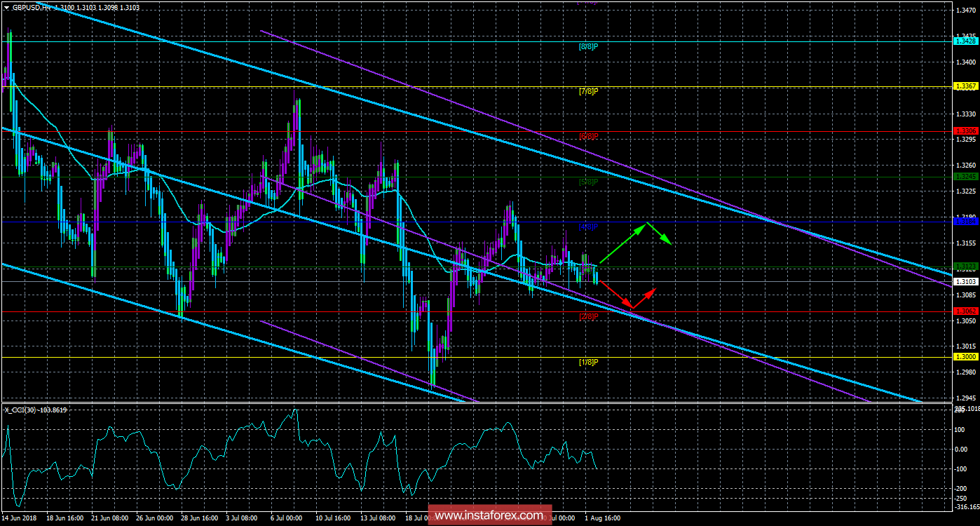Click the [1/8]P Murray level label
980x526 pixels.
[x=588, y=362]
